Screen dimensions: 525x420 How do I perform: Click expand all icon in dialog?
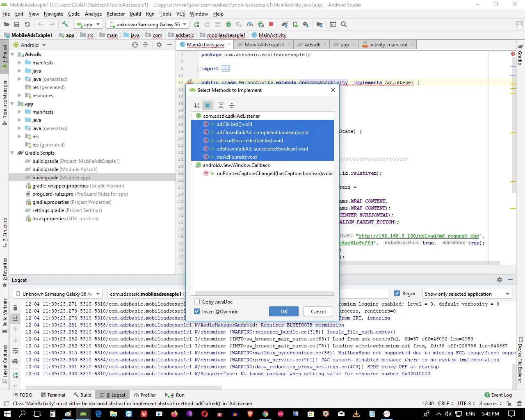click(221, 105)
